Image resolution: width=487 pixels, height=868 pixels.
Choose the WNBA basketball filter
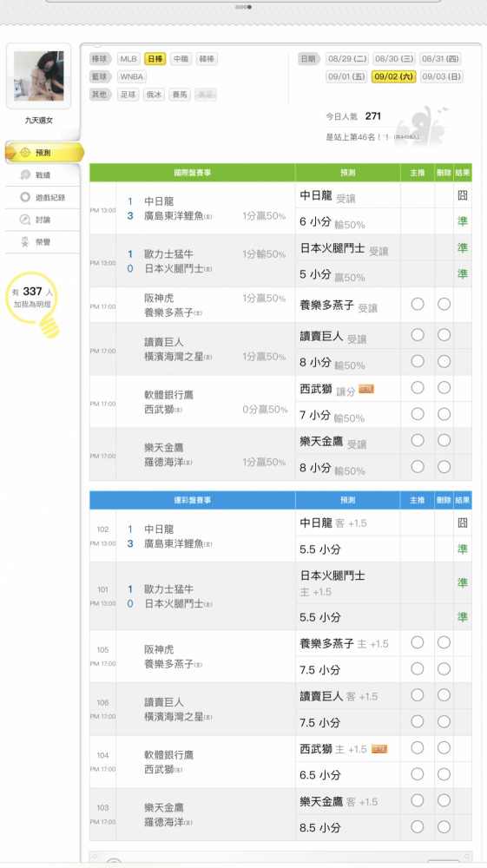132,76
